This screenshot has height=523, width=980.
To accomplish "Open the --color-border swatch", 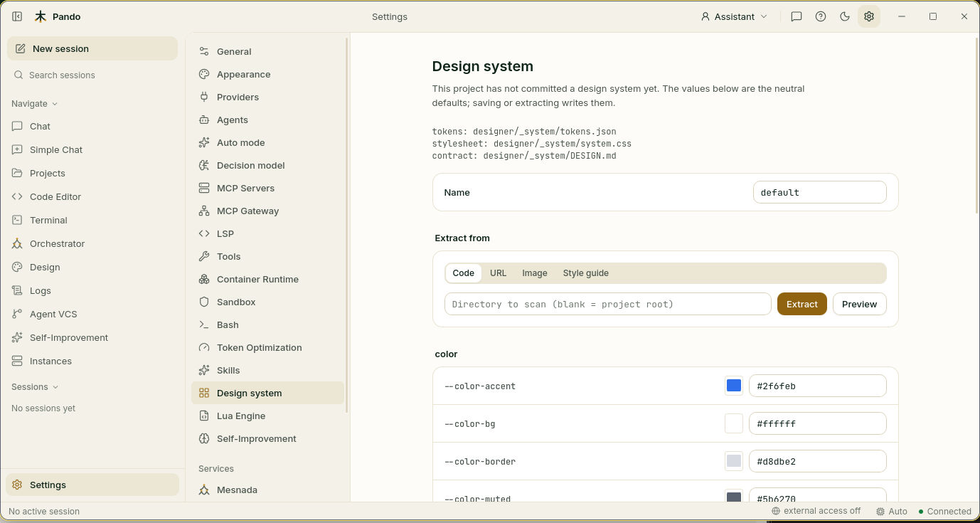I will 734,461.
